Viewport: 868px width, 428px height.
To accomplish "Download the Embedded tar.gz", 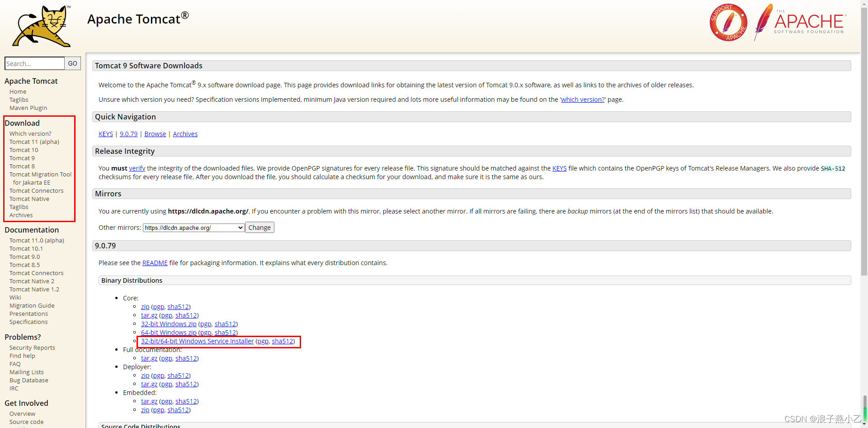I will point(149,401).
